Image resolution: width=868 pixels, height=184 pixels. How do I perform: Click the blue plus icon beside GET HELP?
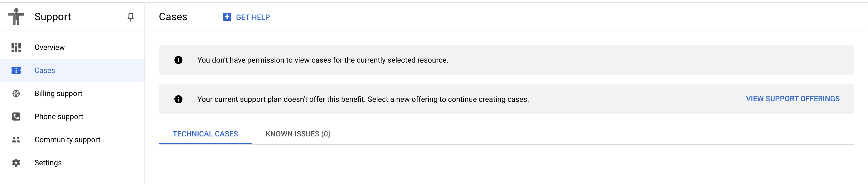click(227, 17)
